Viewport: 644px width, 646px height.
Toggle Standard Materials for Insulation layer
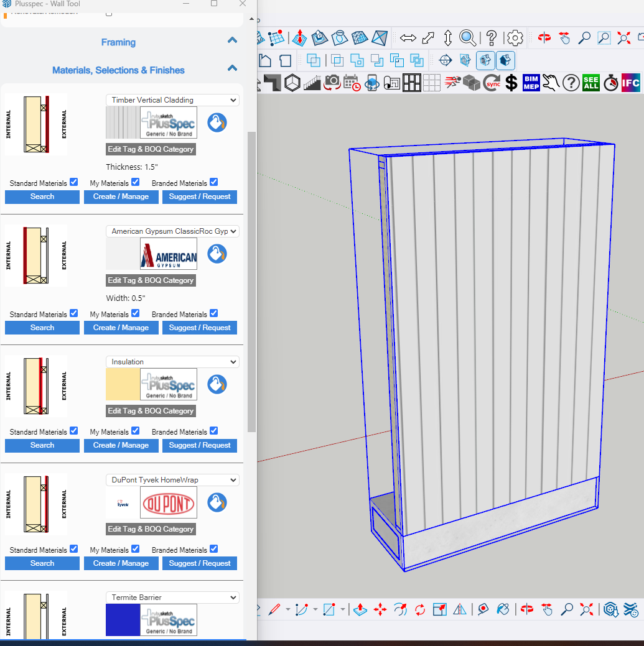(x=74, y=430)
